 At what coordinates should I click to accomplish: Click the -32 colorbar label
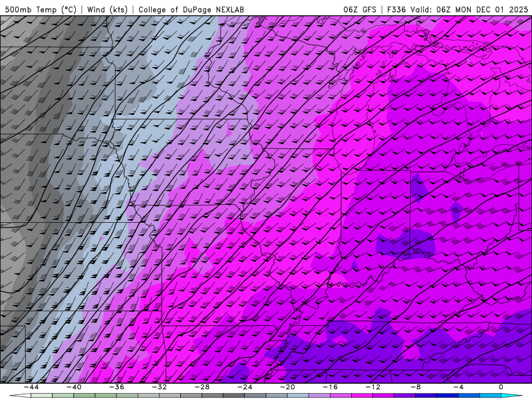[159, 387]
